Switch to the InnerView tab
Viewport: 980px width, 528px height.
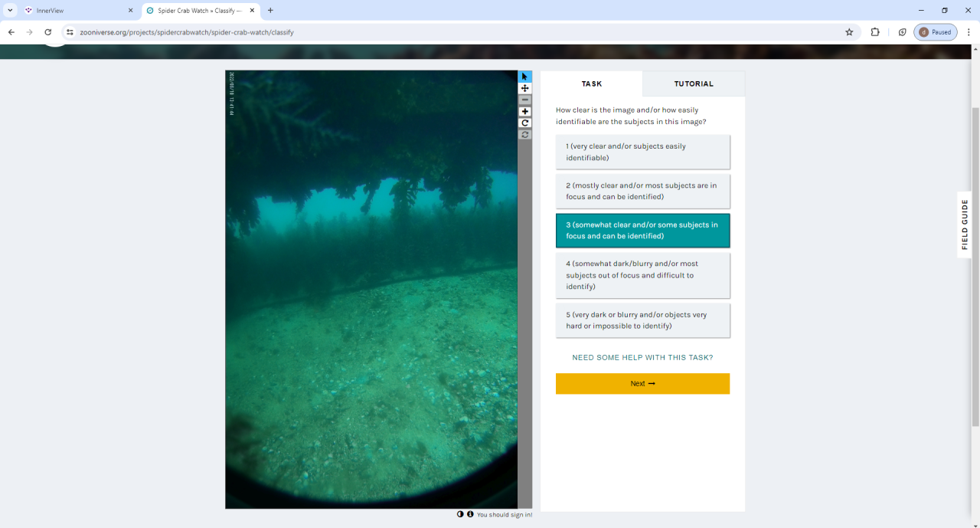pos(79,11)
